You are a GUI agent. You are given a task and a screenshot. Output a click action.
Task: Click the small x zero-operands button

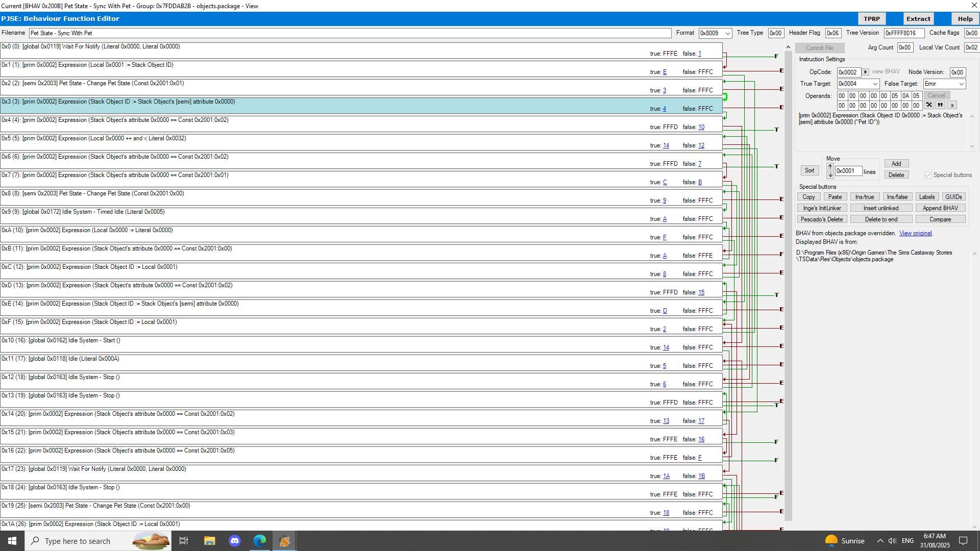tap(952, 106)
